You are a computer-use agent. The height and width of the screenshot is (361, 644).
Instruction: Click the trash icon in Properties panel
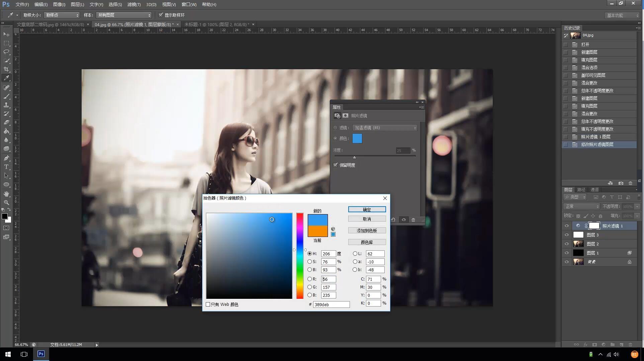(413, 220)
